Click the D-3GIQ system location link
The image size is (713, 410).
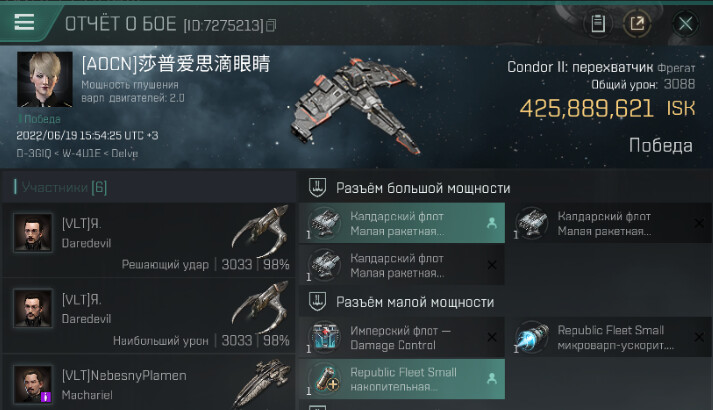(x=34, y=153)
